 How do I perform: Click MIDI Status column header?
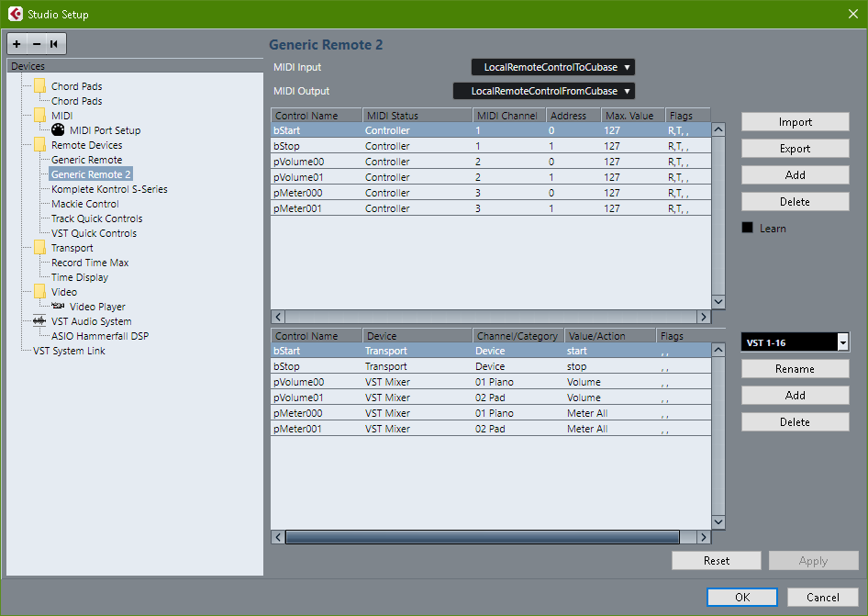click(417, 116)
